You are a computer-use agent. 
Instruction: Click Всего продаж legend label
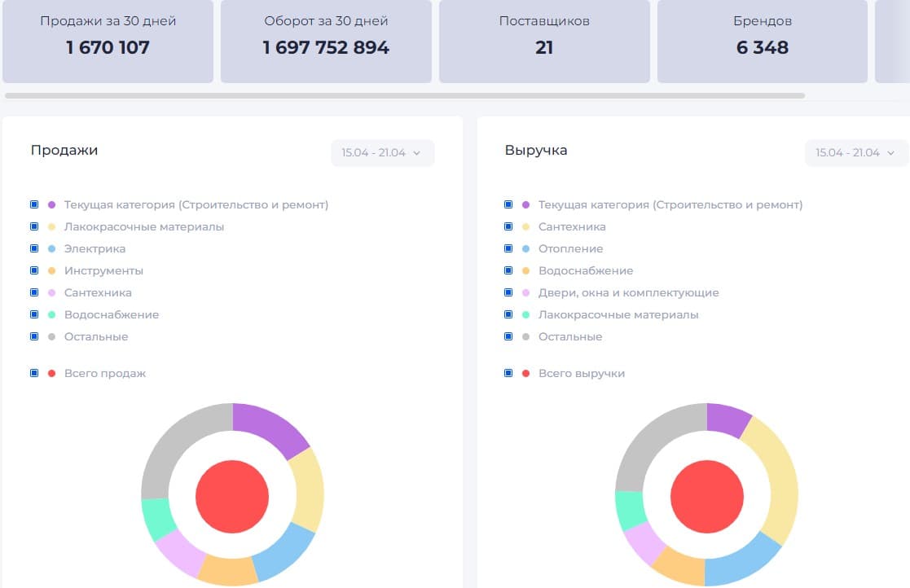104,374
